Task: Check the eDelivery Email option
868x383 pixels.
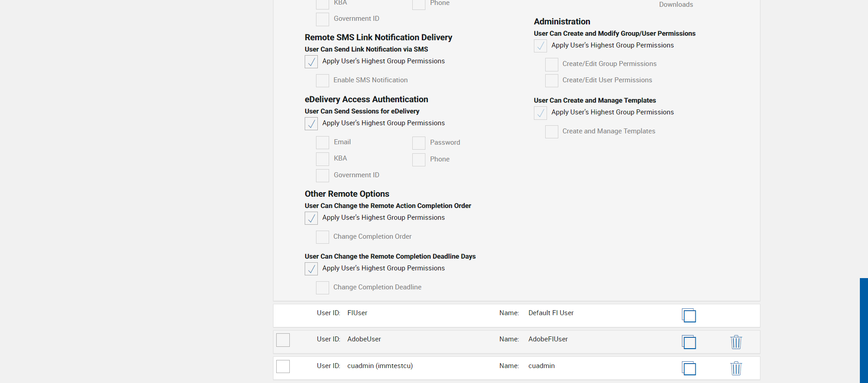Action: (322, 142)
